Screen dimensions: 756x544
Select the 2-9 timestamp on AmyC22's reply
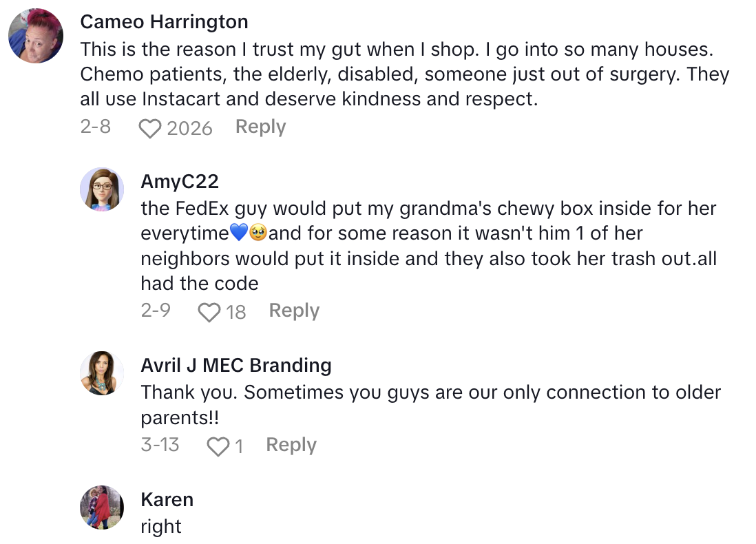point(156,311)
